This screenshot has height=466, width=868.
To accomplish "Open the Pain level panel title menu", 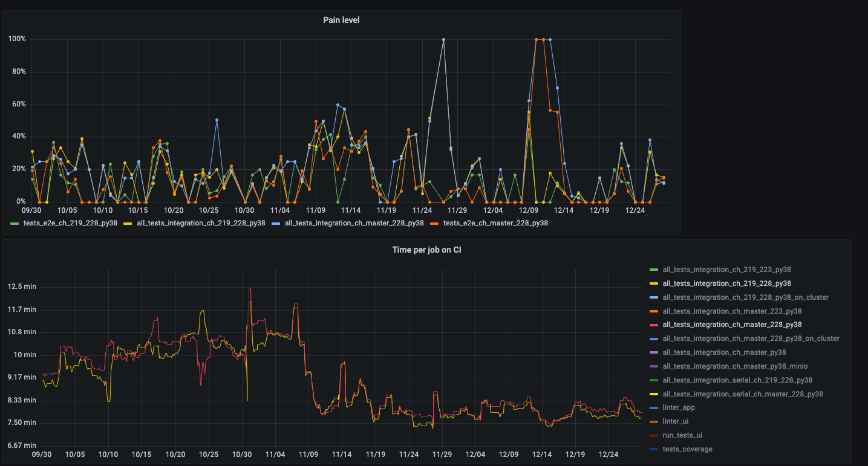I will click(342, 21).
